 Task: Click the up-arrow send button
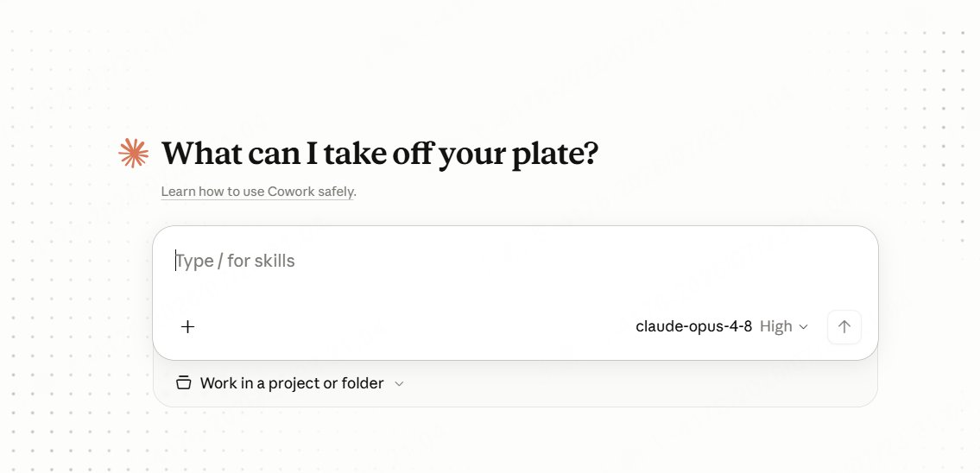[x=844, y=327]
